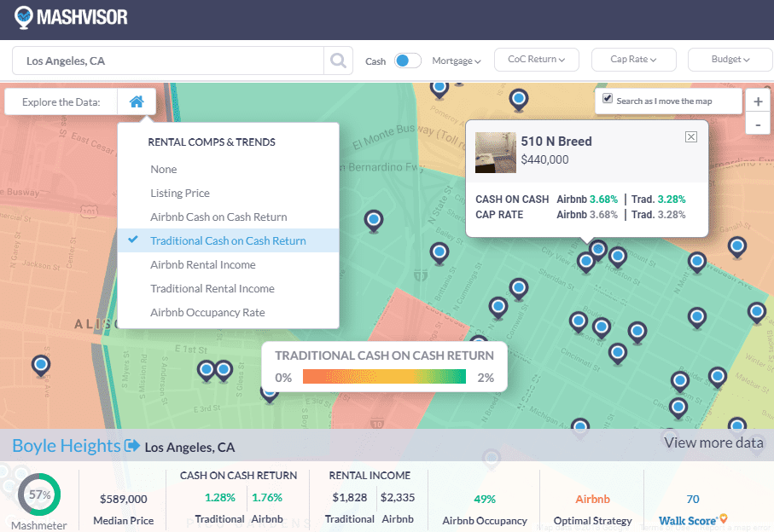This screenshot has height=532, width=774.
Task: Open the Cap Rate filter dropdown
Action: coord(634,60)
